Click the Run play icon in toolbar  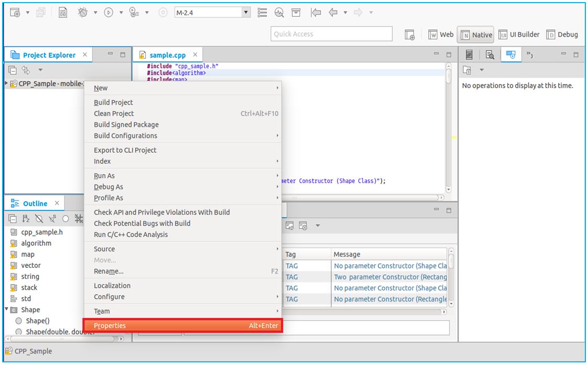[x=109, y=13]
